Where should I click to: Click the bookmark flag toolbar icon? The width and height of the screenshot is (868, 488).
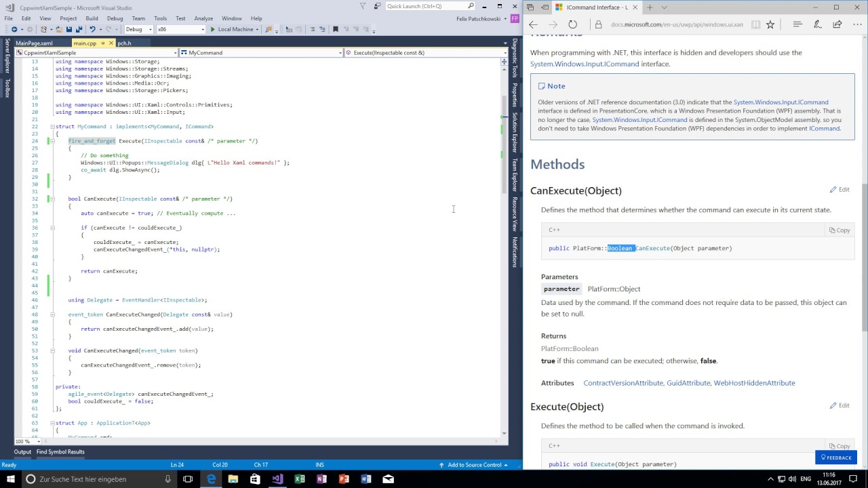(336, 29)
